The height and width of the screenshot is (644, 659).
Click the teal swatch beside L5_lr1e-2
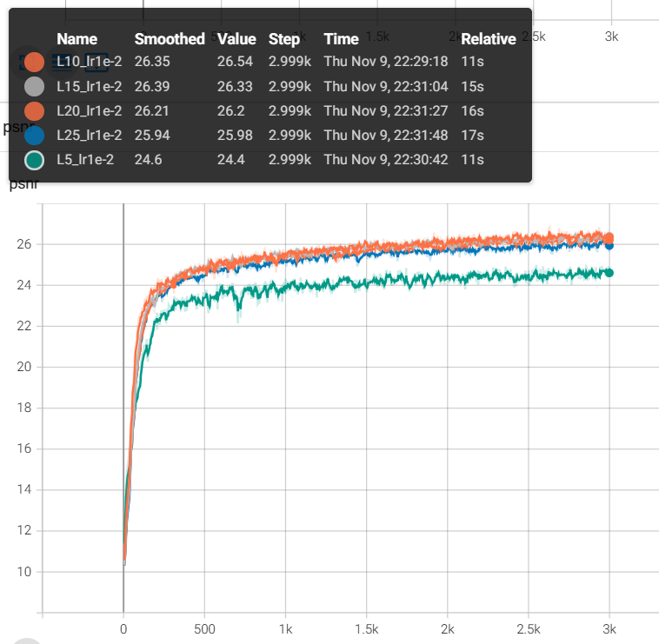click(x=34, y=160)
